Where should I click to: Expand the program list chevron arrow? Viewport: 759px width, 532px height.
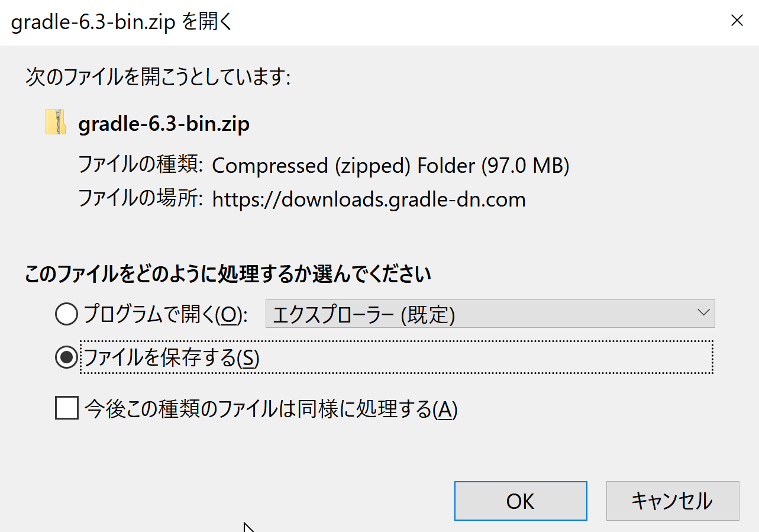[x=703, y=313]
